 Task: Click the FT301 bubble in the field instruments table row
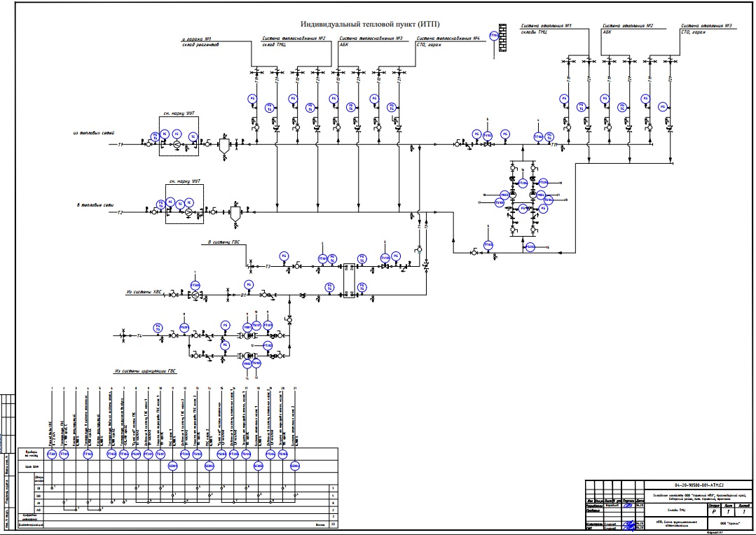pyautogui.click(x=52, y=454)
